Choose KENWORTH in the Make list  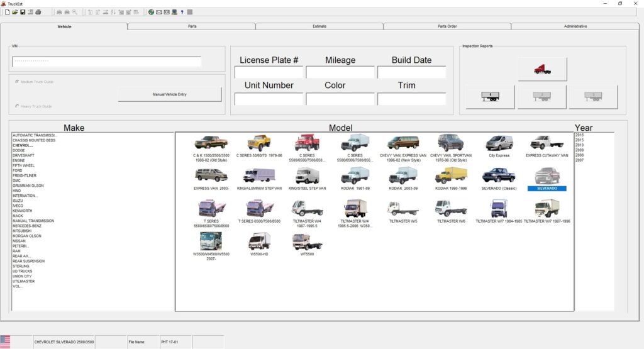tap(22, 211)
